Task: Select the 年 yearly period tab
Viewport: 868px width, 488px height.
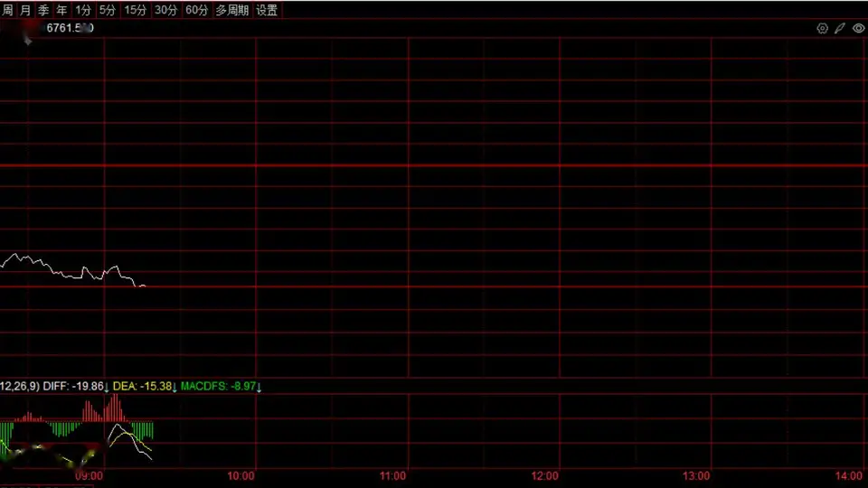Action: click(62, 10)
